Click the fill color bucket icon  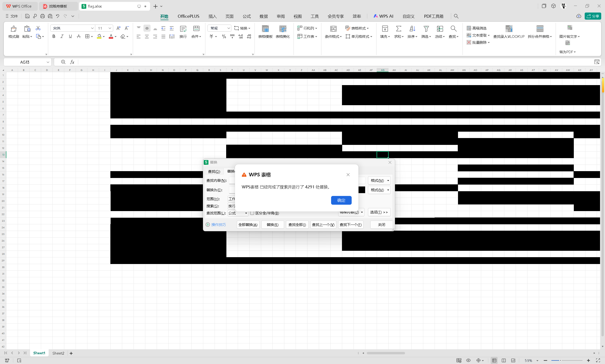click(x=99, y=36)
